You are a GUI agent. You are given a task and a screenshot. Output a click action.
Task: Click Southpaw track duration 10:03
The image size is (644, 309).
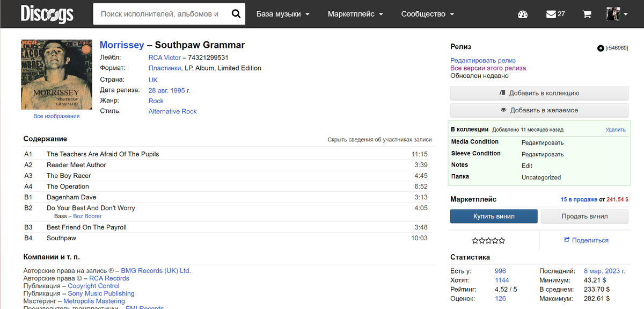coord(420,238)
